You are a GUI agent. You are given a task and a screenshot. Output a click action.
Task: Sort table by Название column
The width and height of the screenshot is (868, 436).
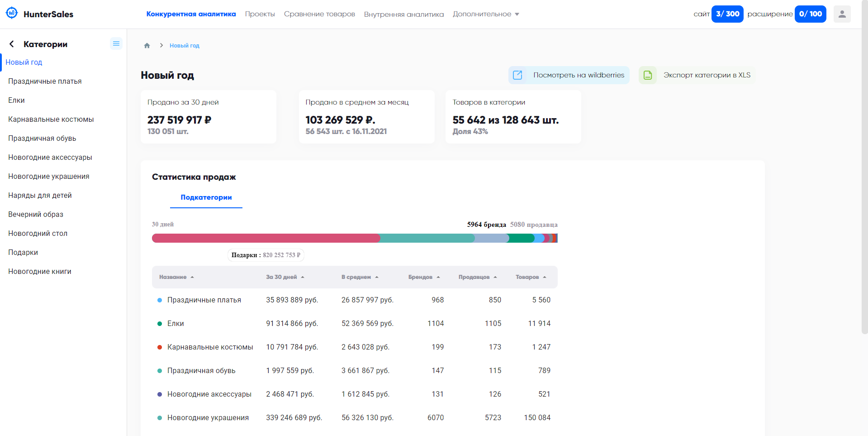tap(176, 277)
